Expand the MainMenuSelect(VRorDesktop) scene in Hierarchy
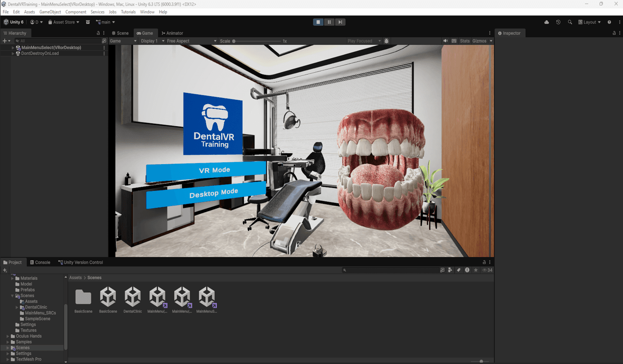Image resolution: width=623 pixels, height=364 pixels. [13, 48]
